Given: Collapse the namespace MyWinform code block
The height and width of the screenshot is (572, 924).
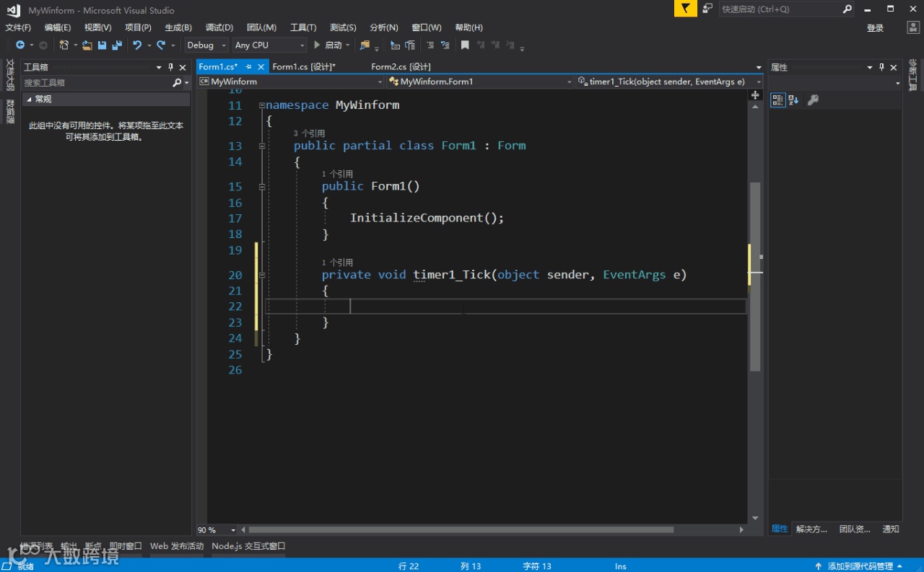Looking at the screenshot, I should click(x=261, y=105).
